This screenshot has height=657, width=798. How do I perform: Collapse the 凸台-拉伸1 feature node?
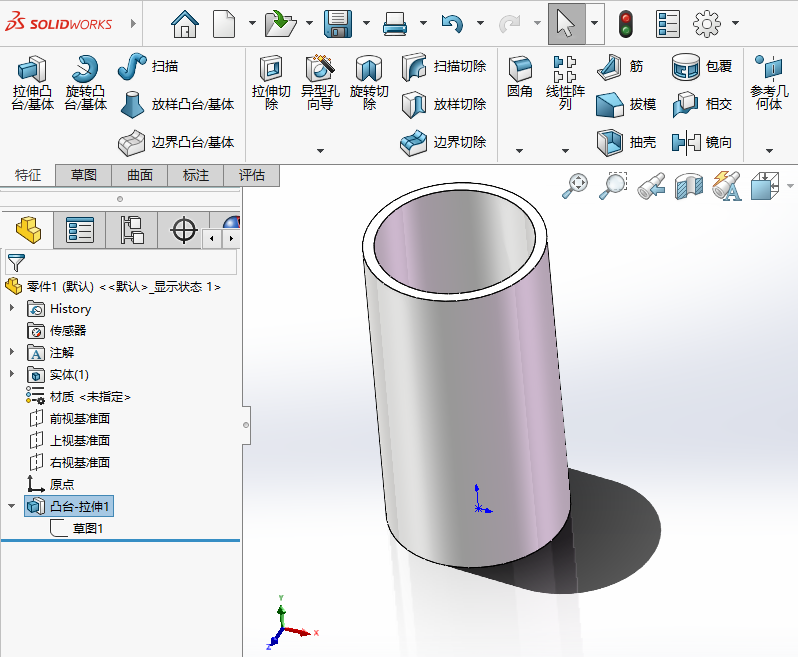coord(12,506)
